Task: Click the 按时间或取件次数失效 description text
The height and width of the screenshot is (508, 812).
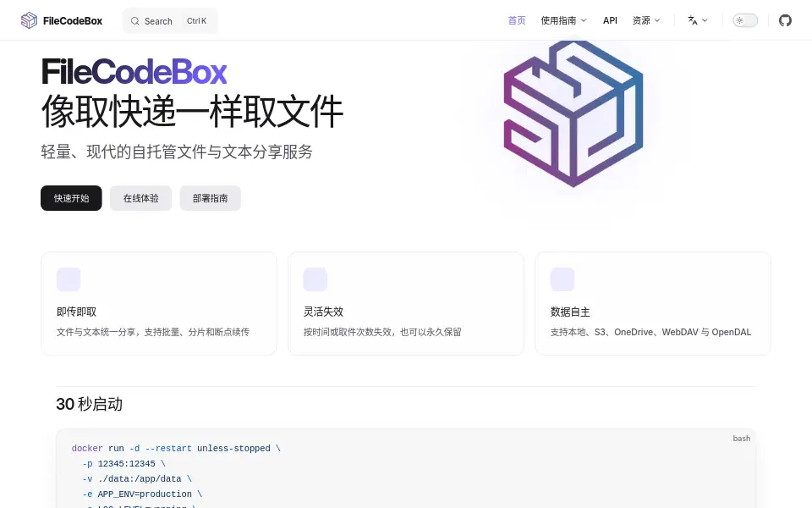Action: 382,332
